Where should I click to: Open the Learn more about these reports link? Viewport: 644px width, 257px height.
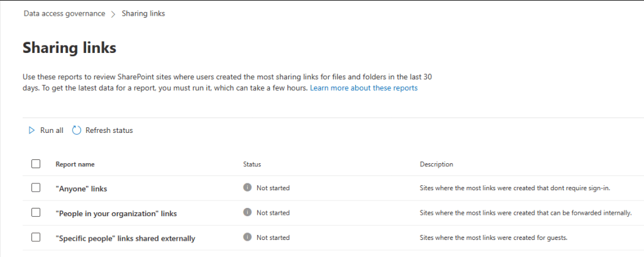pyautogui.click(x=364, y=88)
